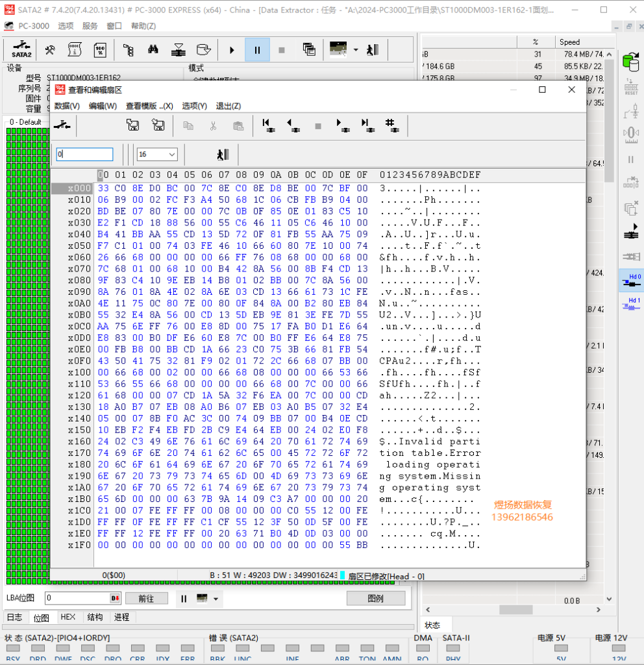Click the sector number input field
Screen dimensions: 644x665
tap(84, 155)
